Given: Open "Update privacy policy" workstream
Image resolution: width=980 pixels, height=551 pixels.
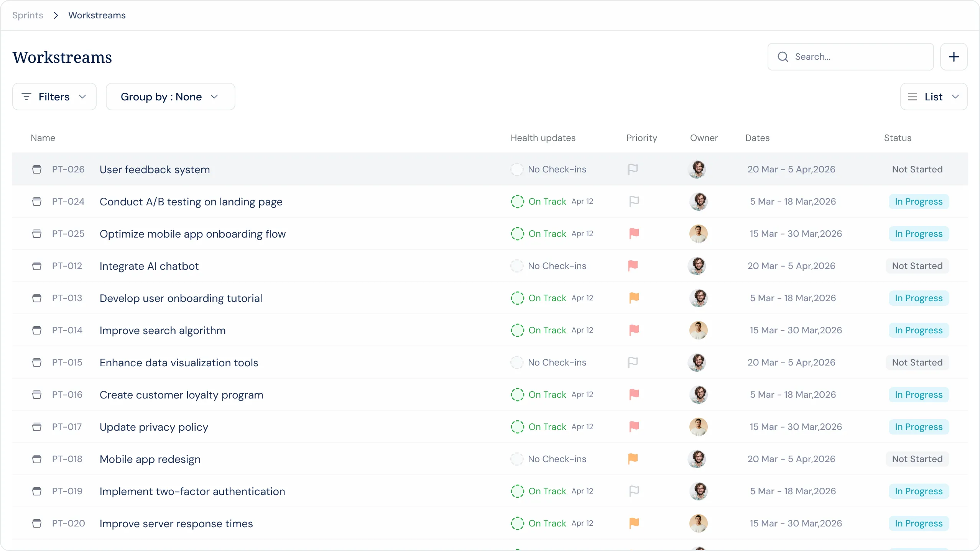Looking at the screenshot, I should [x=154, y=427].
